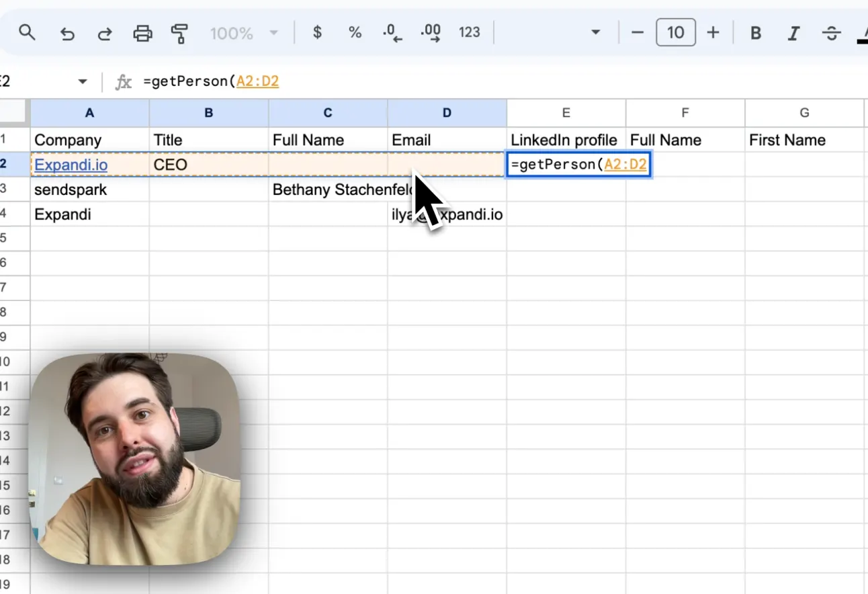Open the name box dropdown arrow

[83, 81]
